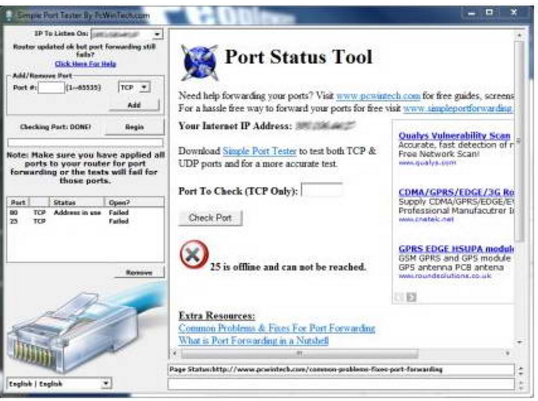The image size is (538, 401).
Task: Click the Page Status URL field
Action: click(x=341, y=369)
